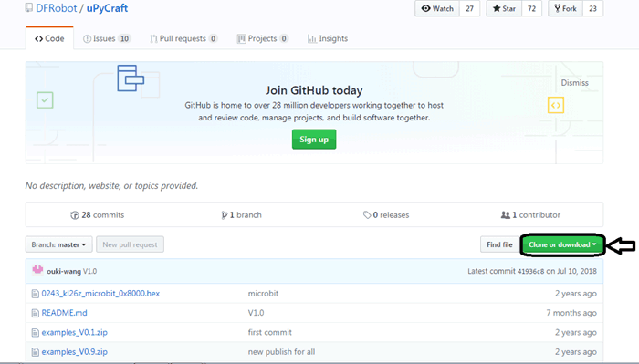Open V1.0 commit message in README.md row
Viewport: 639px width, 364px height.
[x=256, y=313]
